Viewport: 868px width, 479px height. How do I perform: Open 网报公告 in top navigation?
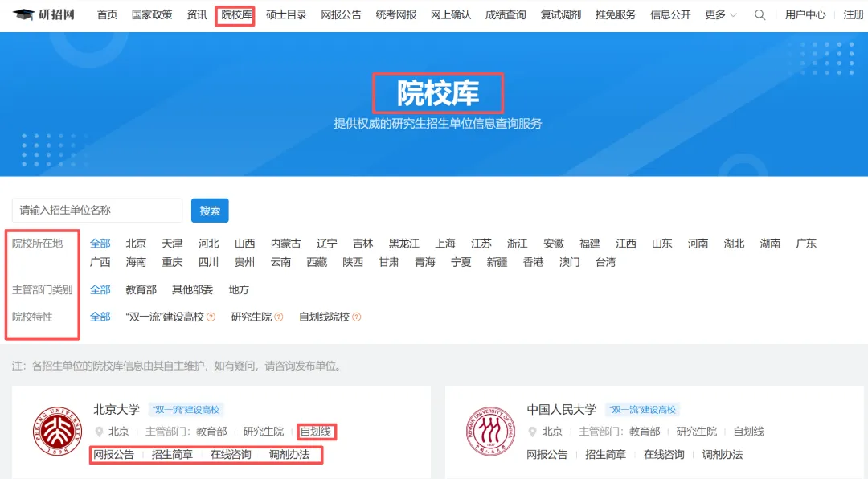[x=341, y=15]
